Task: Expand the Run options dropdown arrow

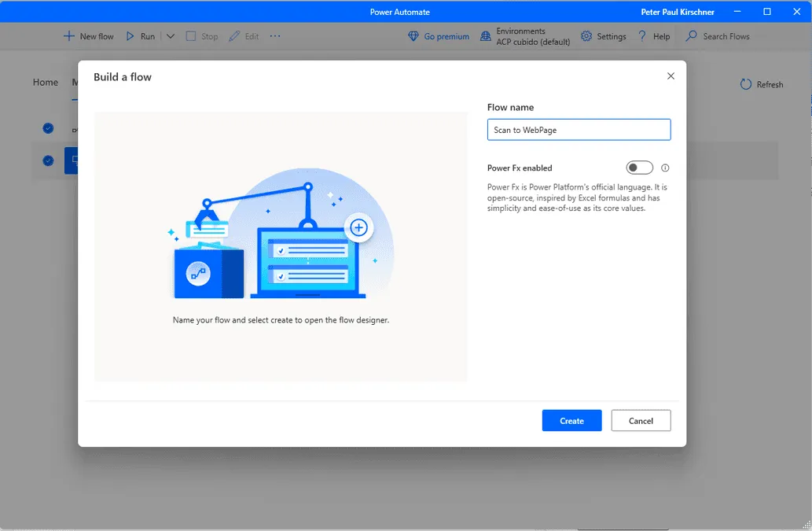Action: [171, 36]
